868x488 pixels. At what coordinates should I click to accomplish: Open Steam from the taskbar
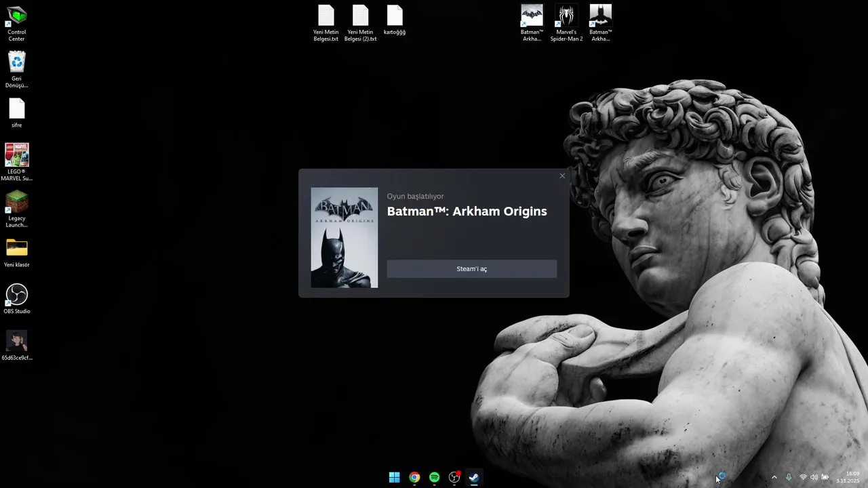[474, 477]
